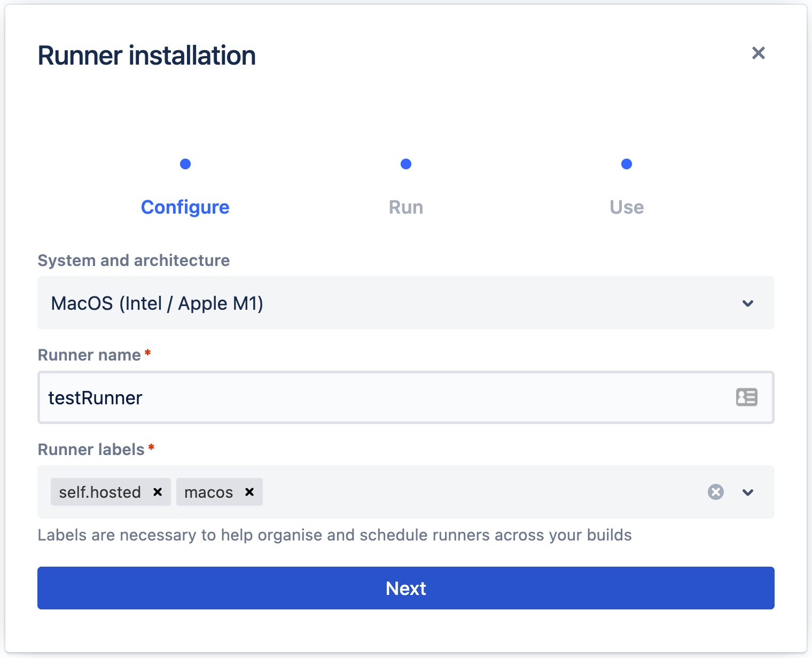Select the Run step label
The image size is (812, 658).
(x=405, y=207)
